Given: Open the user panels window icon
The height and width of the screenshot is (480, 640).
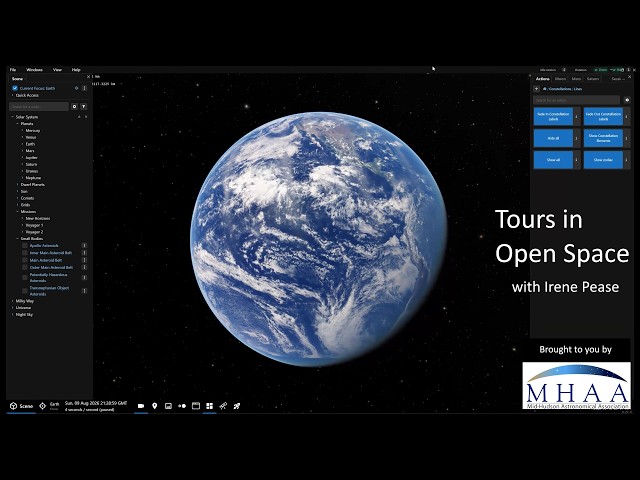Looking at the screenshot, I should tap(196, 406).
